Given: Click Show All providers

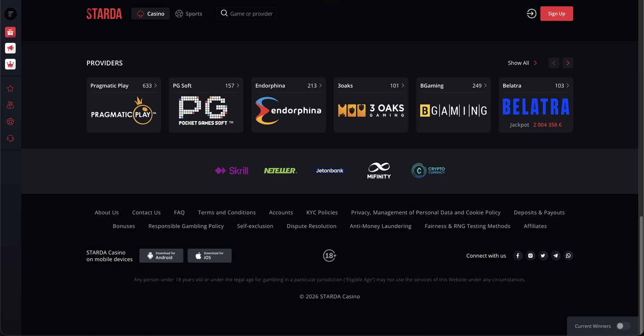Looking at the screenshot, I should [x=523, y=63].
